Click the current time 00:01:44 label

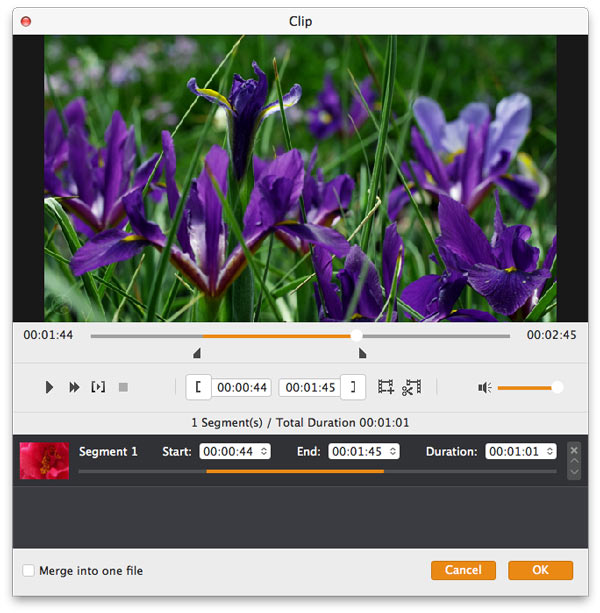point(48,335)
